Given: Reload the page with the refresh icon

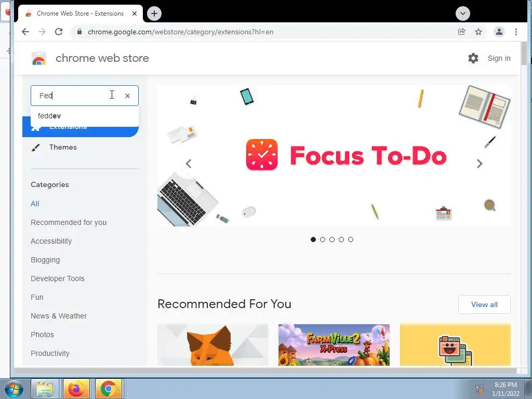Looking at the screenshot, I should point(59,32).
